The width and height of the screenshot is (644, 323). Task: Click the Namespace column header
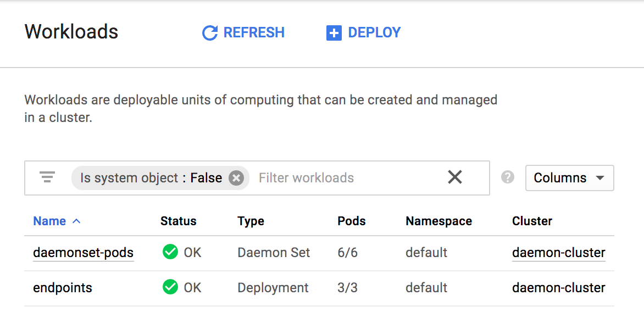click(x=438, y=221)
